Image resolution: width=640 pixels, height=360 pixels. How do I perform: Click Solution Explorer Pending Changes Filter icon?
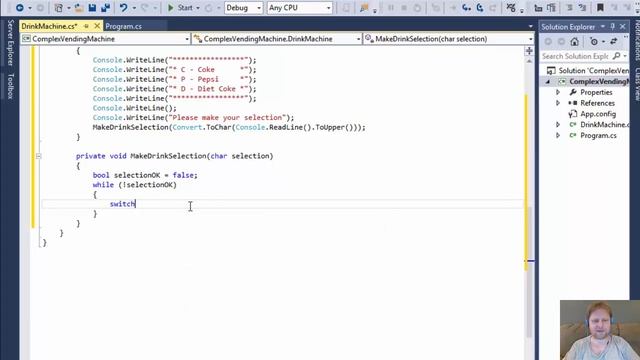(x=594, y=42)
